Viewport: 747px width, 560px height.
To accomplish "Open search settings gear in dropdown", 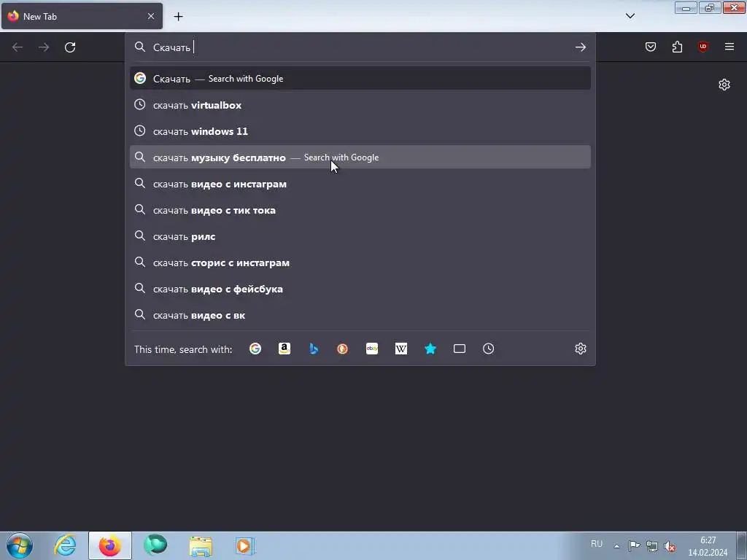I will click(580, 349).
